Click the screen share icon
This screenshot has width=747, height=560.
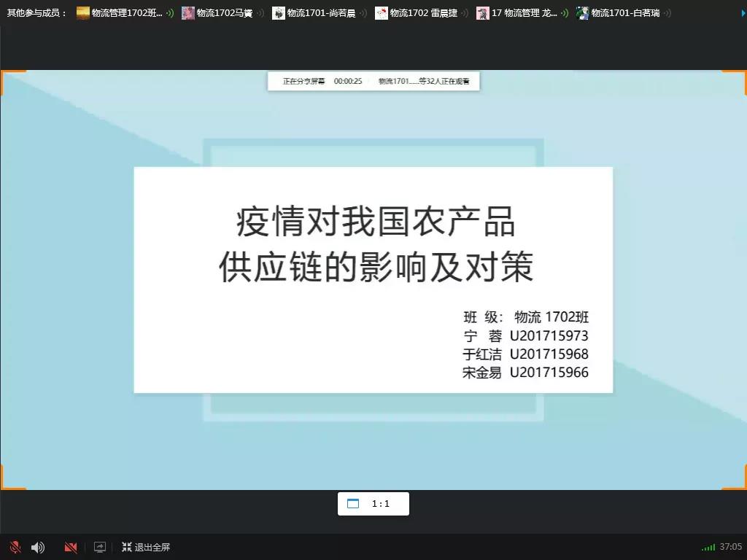point(100,547)
